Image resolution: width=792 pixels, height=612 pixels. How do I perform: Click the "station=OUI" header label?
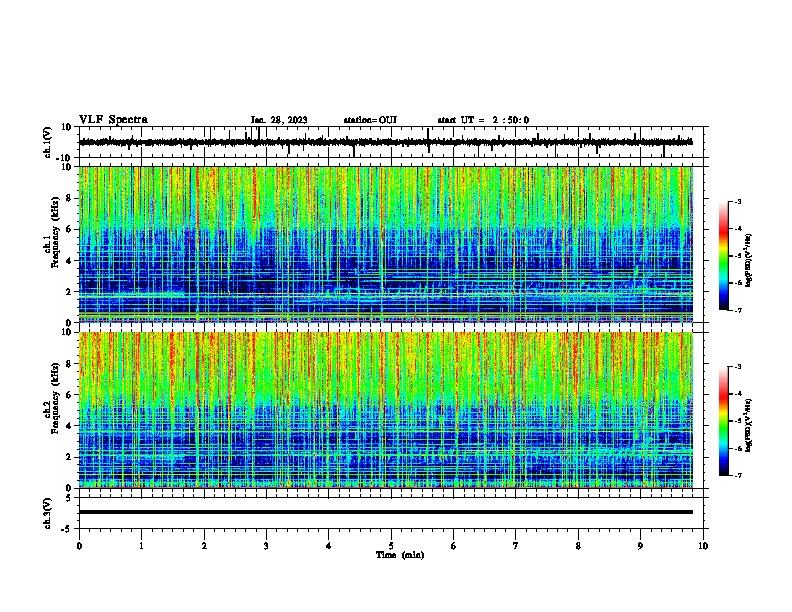click(x=370, y=120)
